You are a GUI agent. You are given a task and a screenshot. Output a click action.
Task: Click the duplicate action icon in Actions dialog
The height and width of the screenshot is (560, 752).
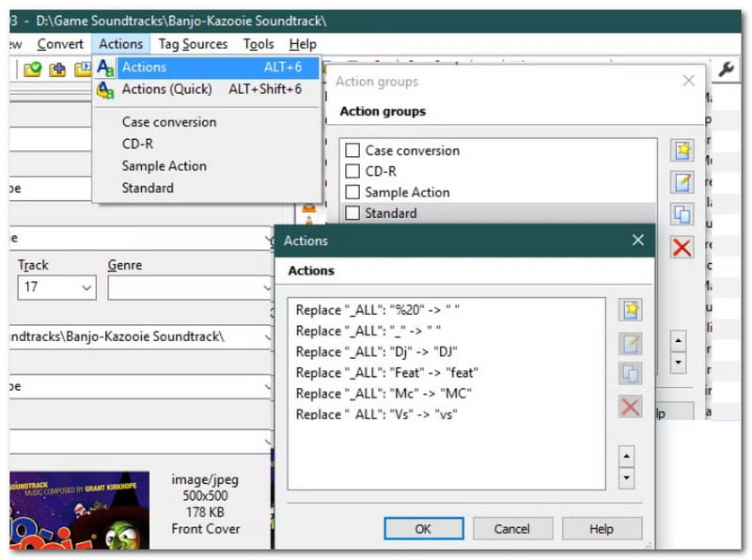pos(630,374)
